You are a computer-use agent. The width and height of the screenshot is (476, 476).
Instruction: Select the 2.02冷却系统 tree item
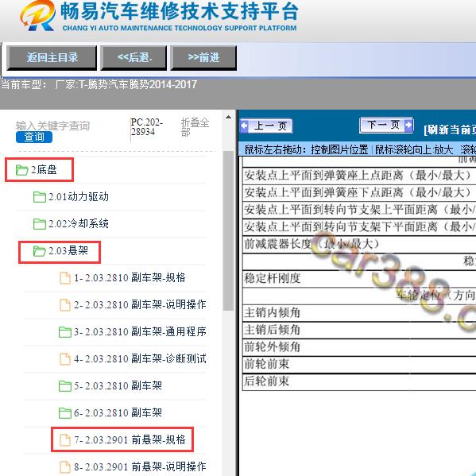pos(79,224)
